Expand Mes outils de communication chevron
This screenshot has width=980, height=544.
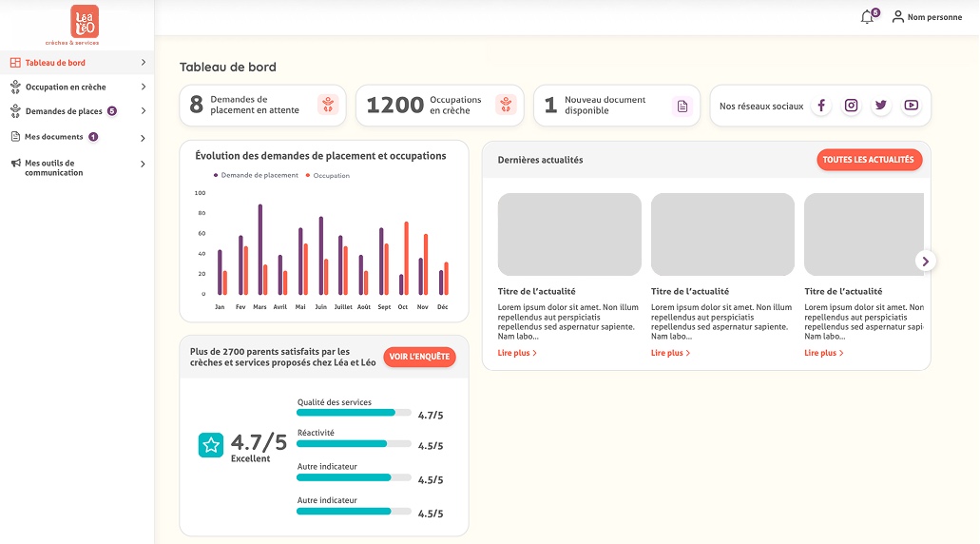pyautogui.click(x=144, y=164)
